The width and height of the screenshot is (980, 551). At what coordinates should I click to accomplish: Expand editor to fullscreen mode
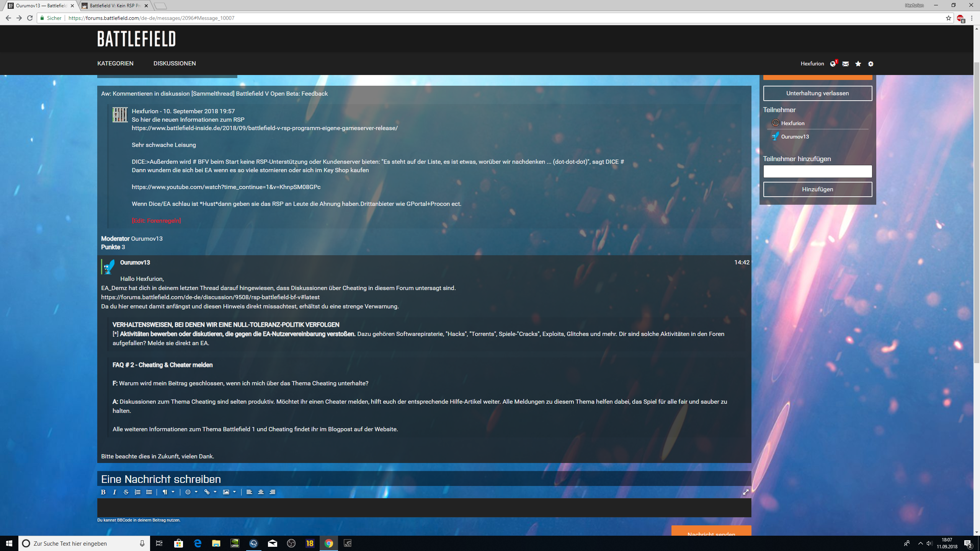click(746, 492)
